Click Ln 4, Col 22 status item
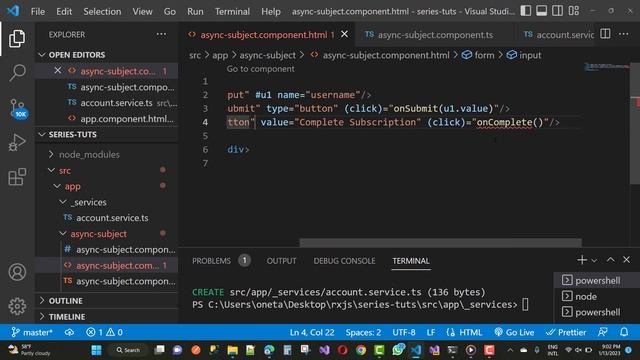 [x=312, y=332]
